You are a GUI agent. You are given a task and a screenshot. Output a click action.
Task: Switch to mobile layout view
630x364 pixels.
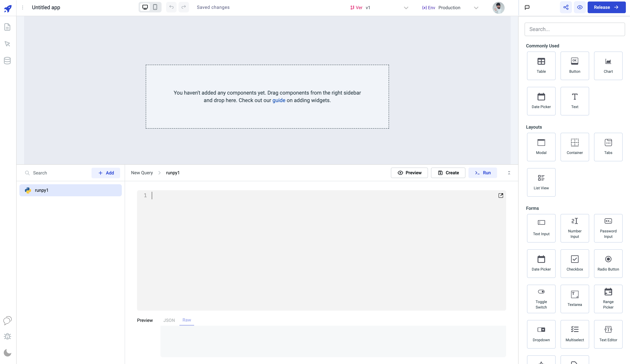[x=155, y=7]
